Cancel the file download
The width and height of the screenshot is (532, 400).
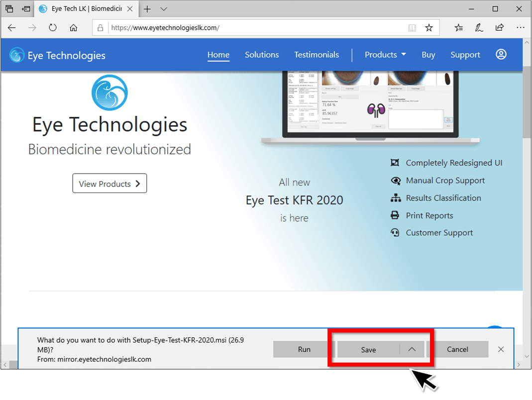pyautogui.click(x=457, y=349)
